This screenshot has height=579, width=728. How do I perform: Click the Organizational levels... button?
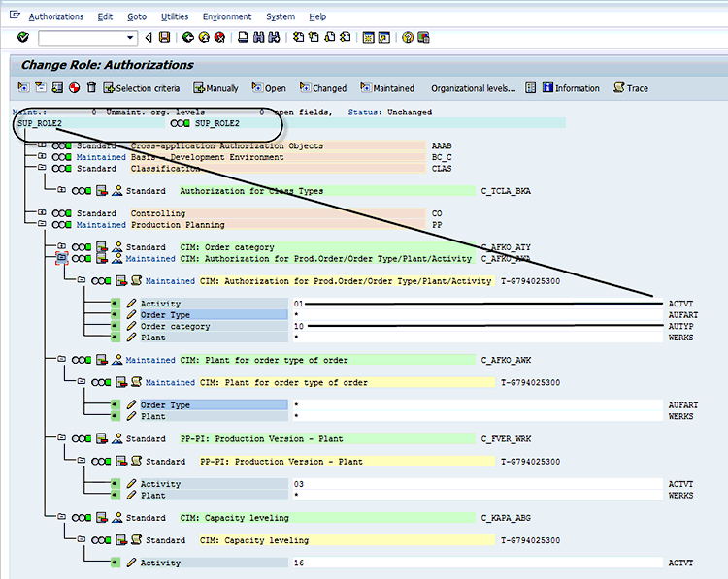point(473,88)
